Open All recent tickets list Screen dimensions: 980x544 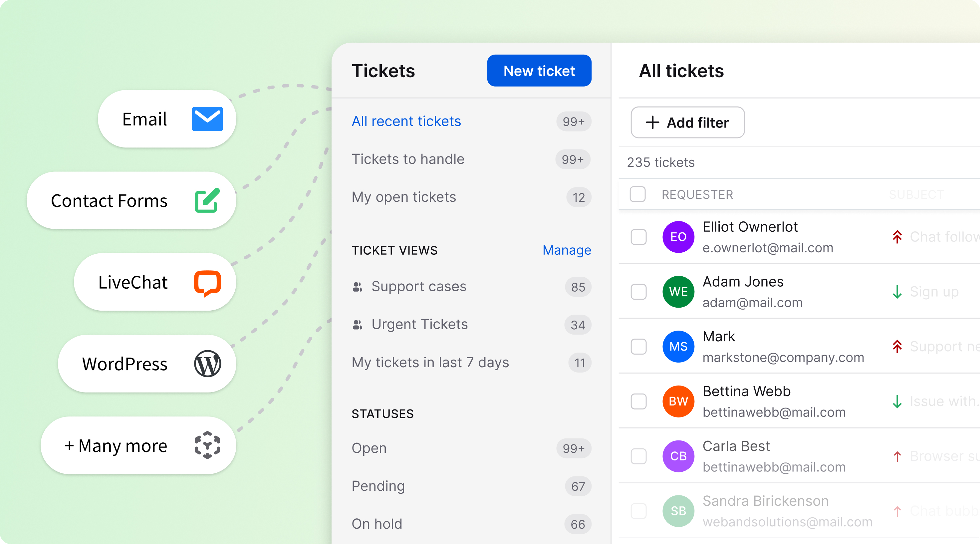click(406, 122)
